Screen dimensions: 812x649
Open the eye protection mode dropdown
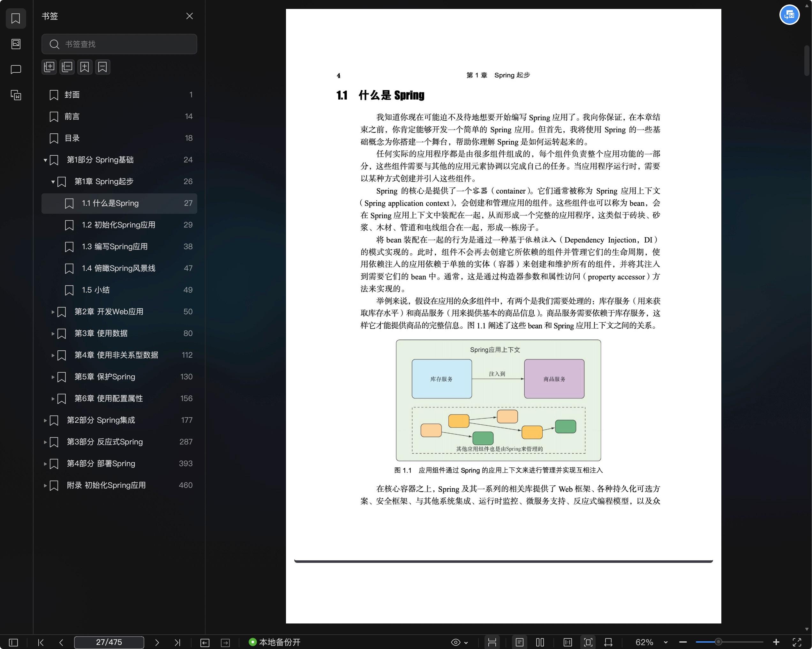(460, 642)
